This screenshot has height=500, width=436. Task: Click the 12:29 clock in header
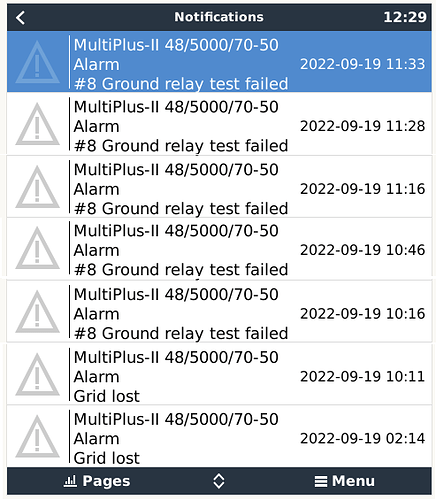point(405,17)
